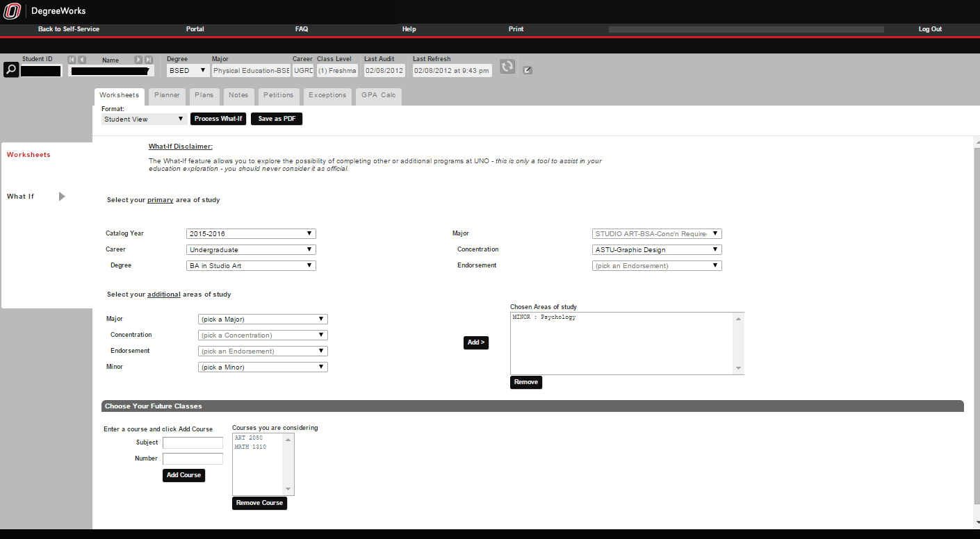Click the Process What-If button
The height and width of the screenshot is (539, 980).
point(218,119)
